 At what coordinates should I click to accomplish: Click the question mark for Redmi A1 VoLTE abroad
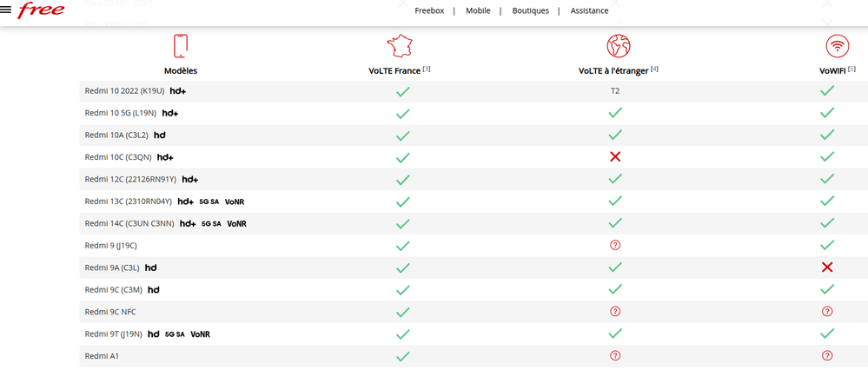pyautogui.click(x=614, y=355)
